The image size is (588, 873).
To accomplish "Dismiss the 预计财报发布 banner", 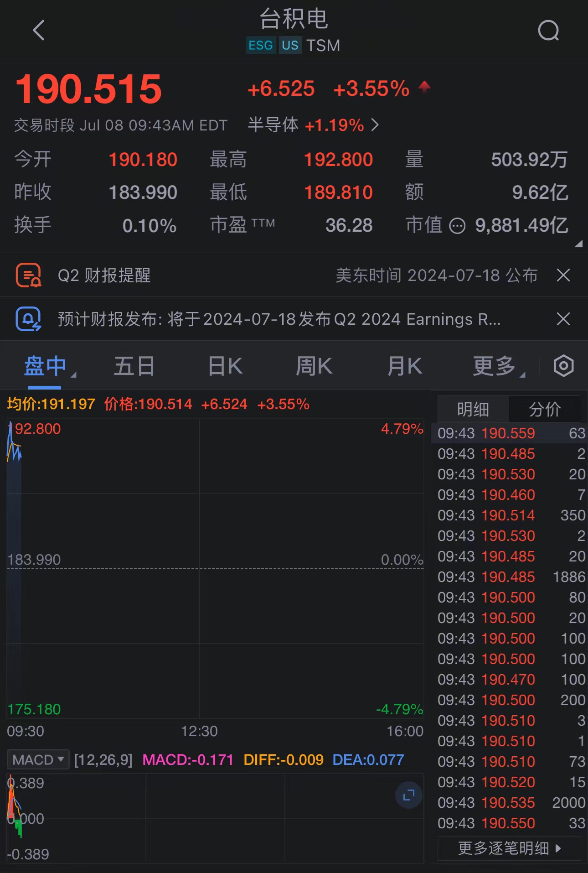I will 563,319.
